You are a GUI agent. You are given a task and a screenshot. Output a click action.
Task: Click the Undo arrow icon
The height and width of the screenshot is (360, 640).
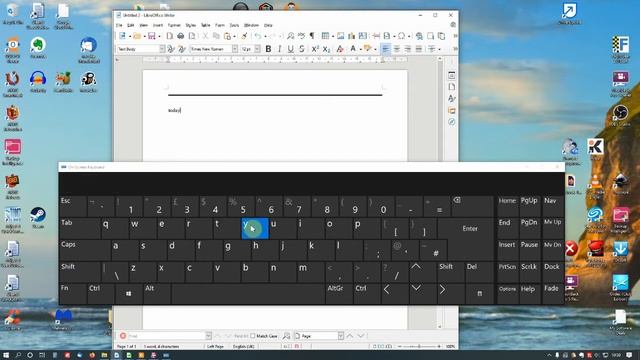click(x=258, y=36)
